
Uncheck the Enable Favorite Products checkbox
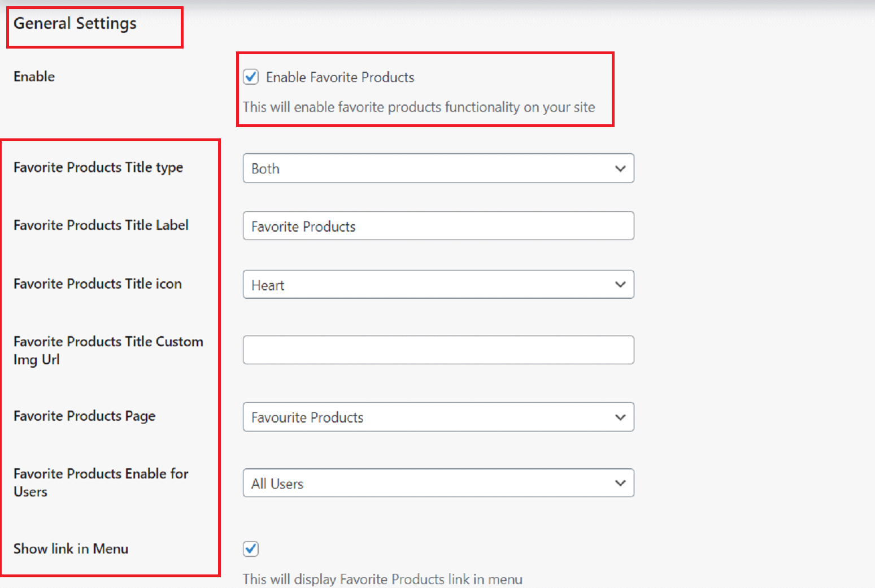251,77
